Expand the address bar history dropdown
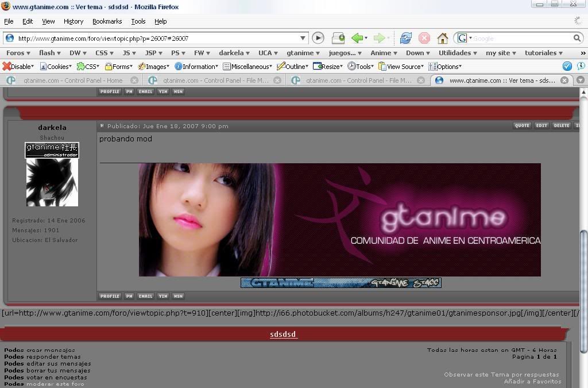Screen dimensions: 588x388 [303, 38]
